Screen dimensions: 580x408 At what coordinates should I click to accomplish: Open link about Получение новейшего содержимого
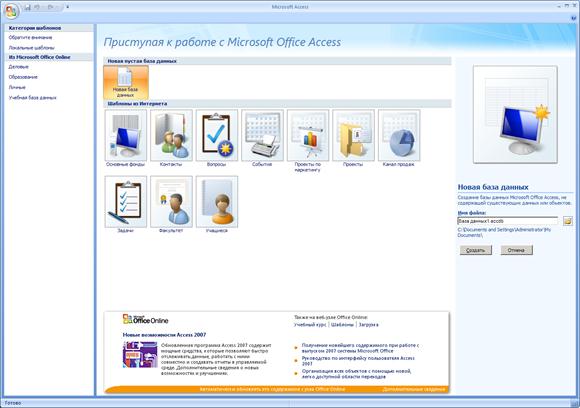[x=360, y=348]
